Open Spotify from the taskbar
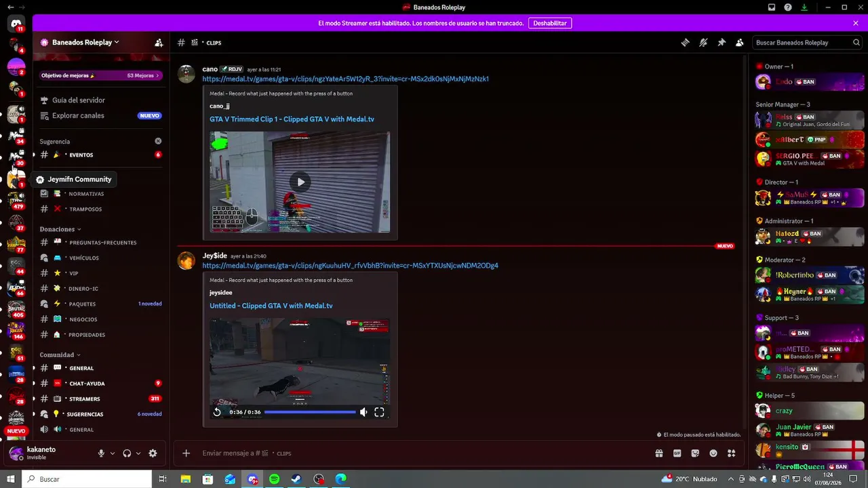 (275, 479)
